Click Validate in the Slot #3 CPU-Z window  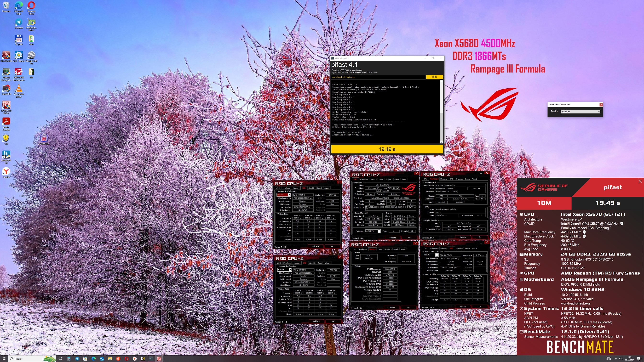click(x=315, y=246)
